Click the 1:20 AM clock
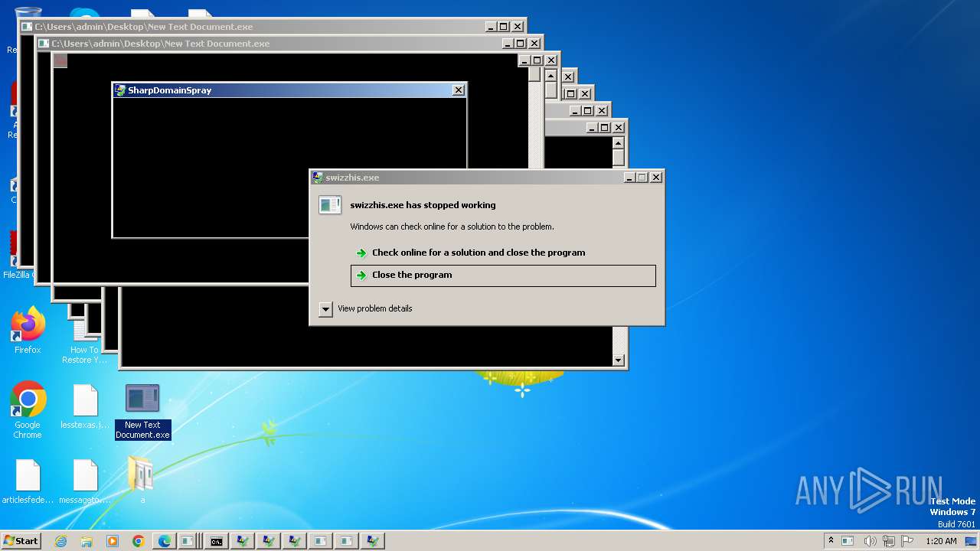 (x=941, y=541)
